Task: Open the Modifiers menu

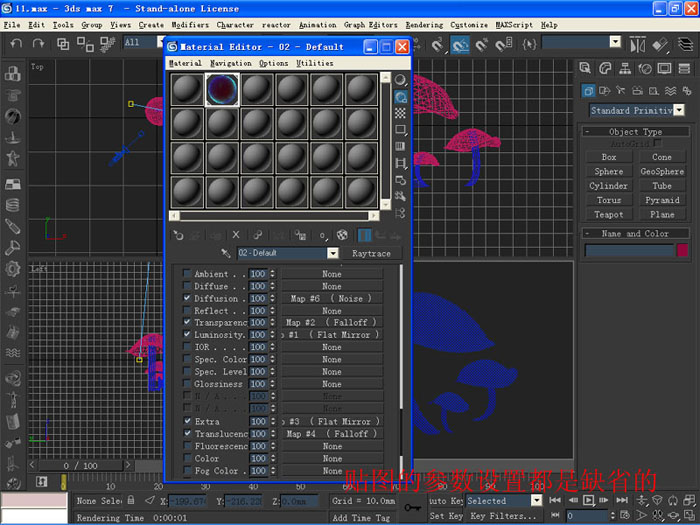Action: pyautogui.click(x=190, y=25)
